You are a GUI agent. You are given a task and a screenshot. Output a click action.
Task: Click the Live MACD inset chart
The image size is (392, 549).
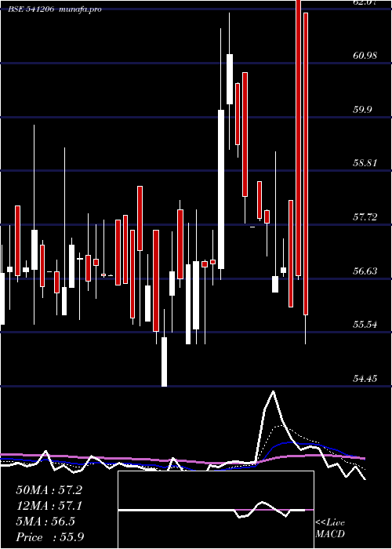coord(216,510)
